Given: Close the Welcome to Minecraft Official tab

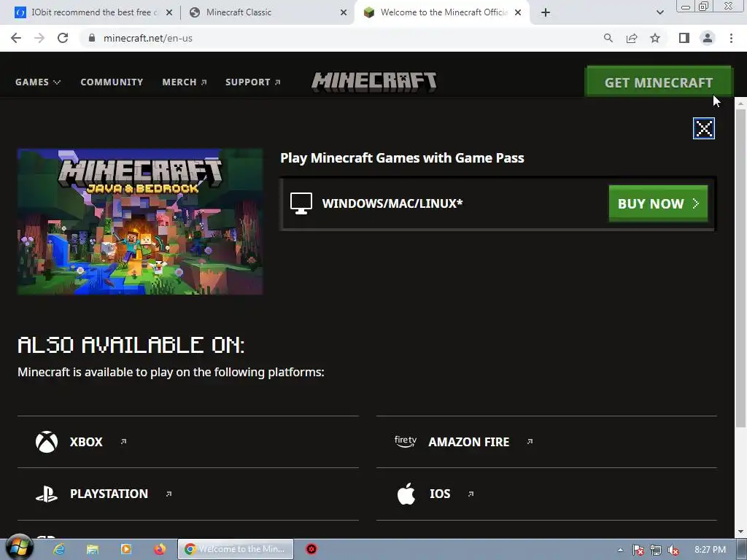Looking at the screenshot, I should click(x=518, y=12).
